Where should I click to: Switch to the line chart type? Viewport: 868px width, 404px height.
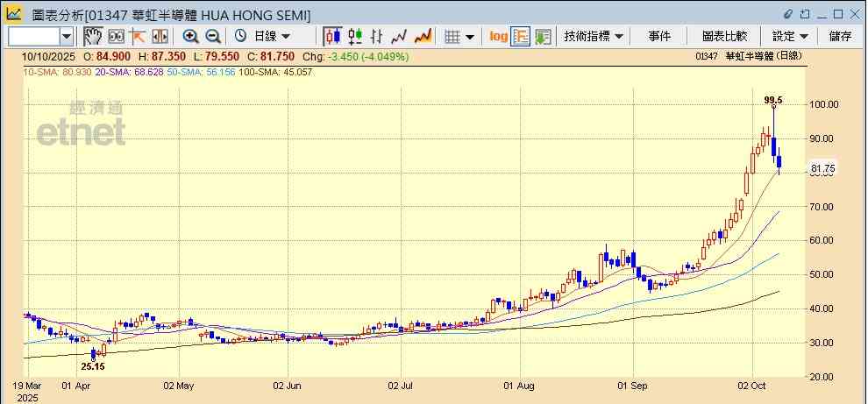click(x=400, y=36)
